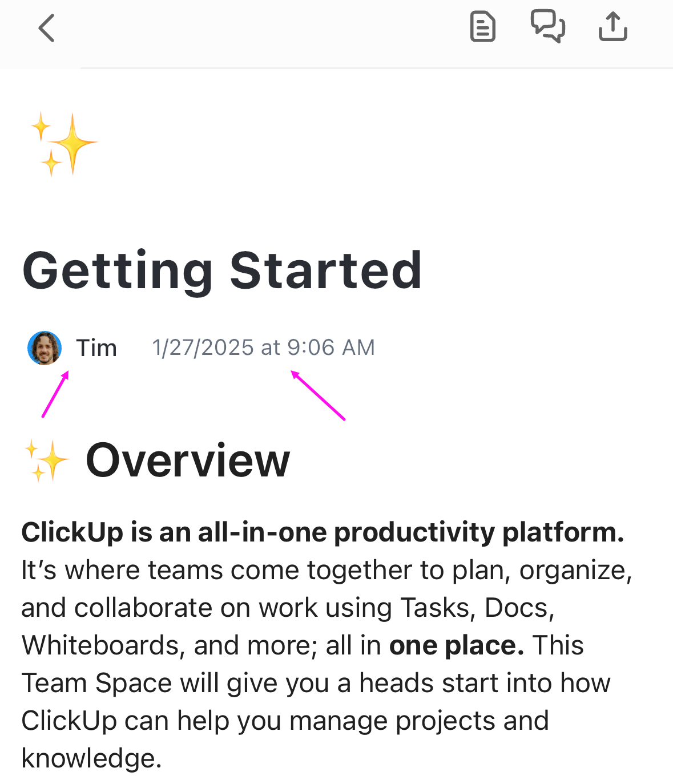
Task: Select the Getting Started title
Action: [221, 272]
